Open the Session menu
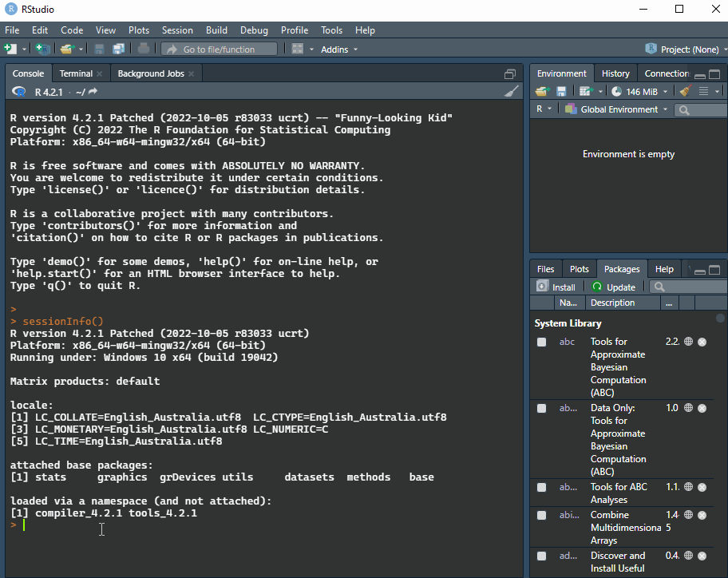Image resolution: width=728 pixels, height=578 pixels. point(177,30)
